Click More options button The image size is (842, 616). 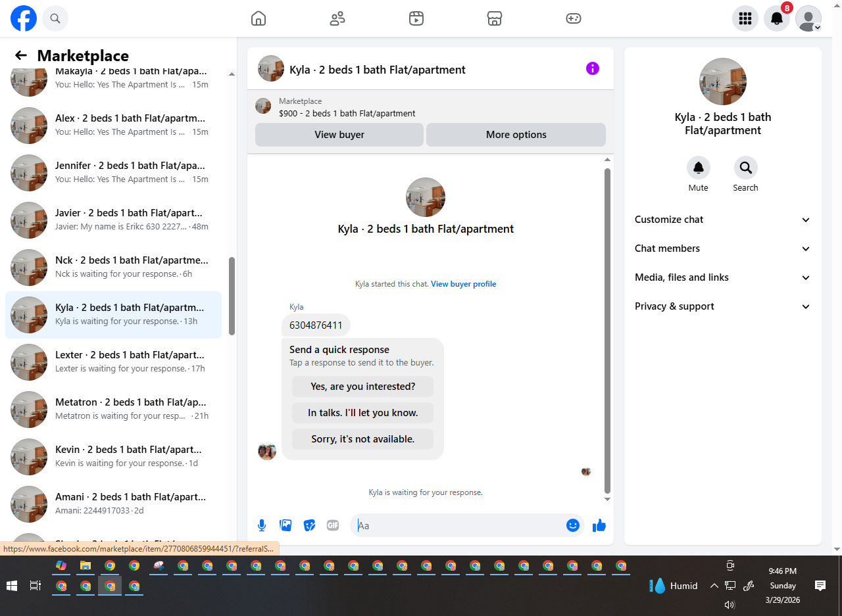[516, 135]
